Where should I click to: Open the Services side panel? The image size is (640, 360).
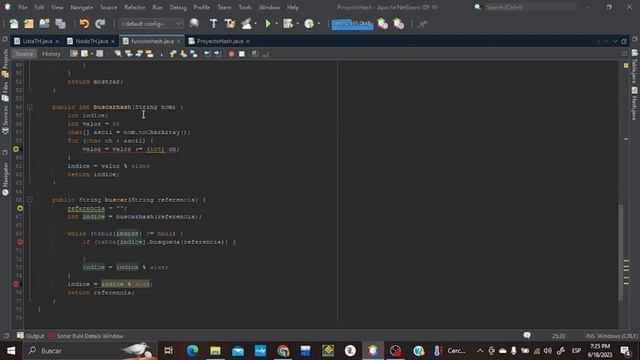[x=5, y=120]
